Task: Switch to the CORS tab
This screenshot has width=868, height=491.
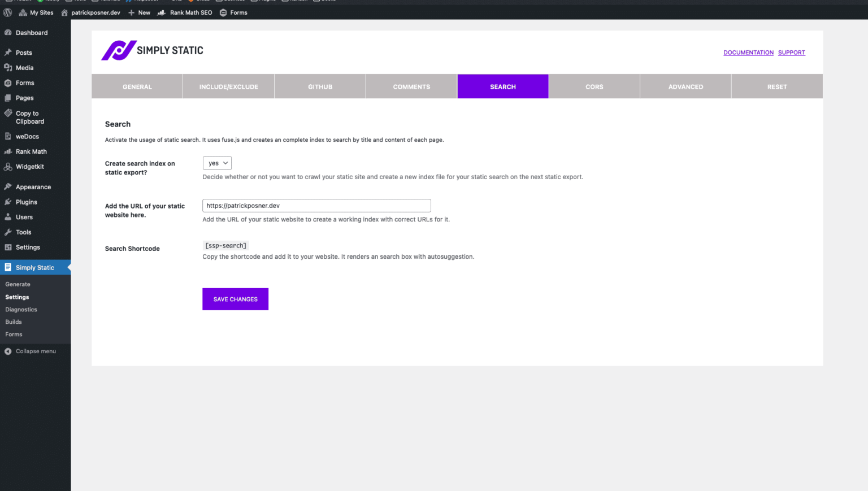Action: click(x=594, y=86)
